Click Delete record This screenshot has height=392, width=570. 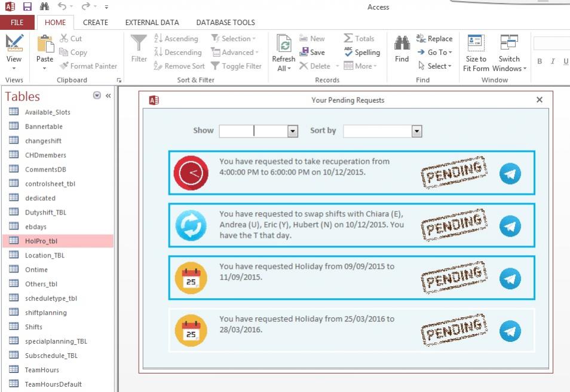315,66
